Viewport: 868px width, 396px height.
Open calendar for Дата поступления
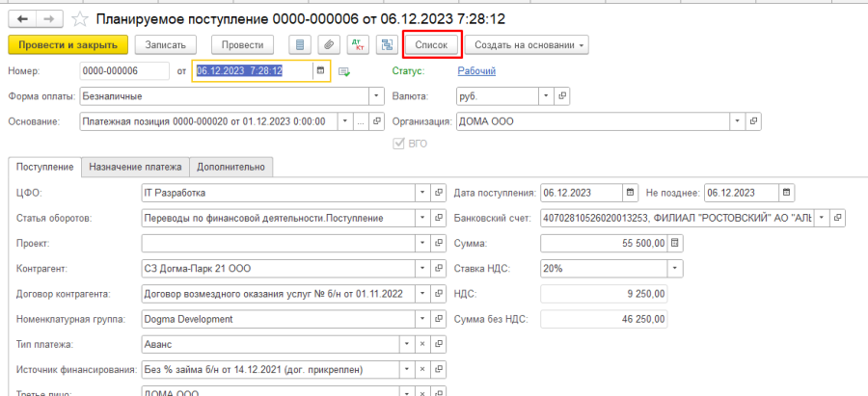pyautogui.click(x=631, y=193)
